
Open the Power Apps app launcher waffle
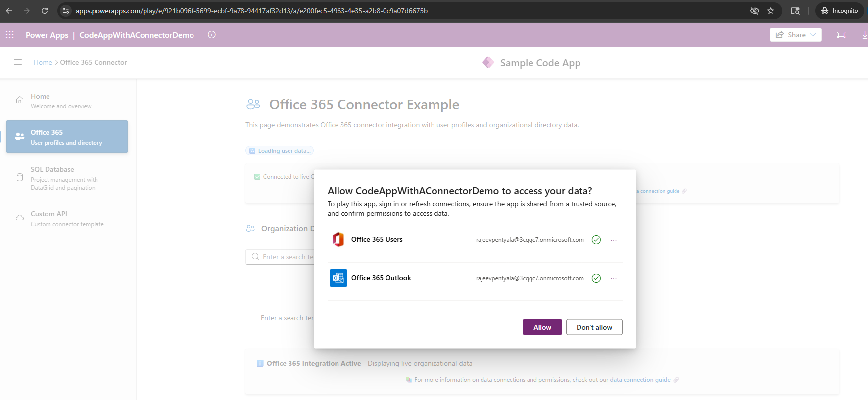point(10,35)
